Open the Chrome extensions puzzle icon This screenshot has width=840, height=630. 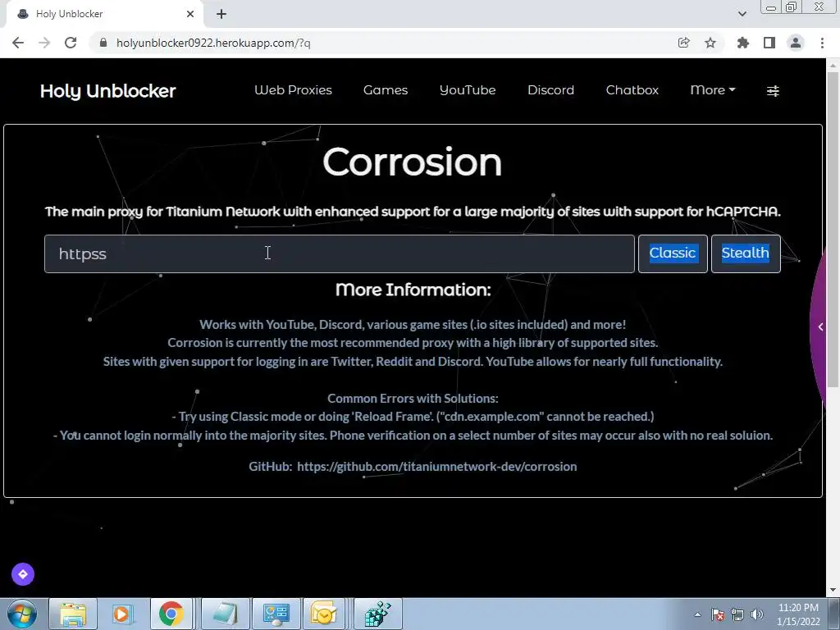click(x=742, y=43)
